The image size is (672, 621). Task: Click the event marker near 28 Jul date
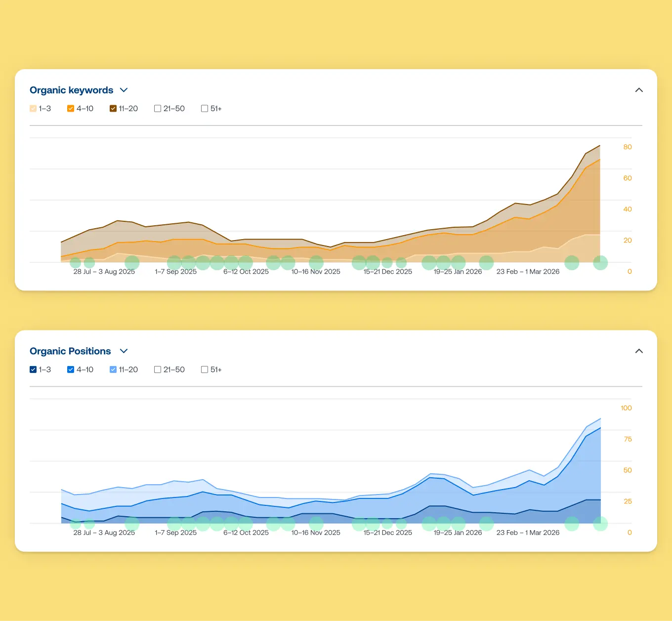click(x=75, y=263)
